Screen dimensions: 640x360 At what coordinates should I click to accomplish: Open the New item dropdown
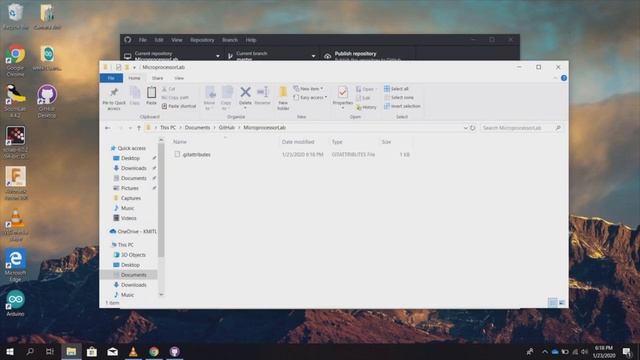point(308,89)
